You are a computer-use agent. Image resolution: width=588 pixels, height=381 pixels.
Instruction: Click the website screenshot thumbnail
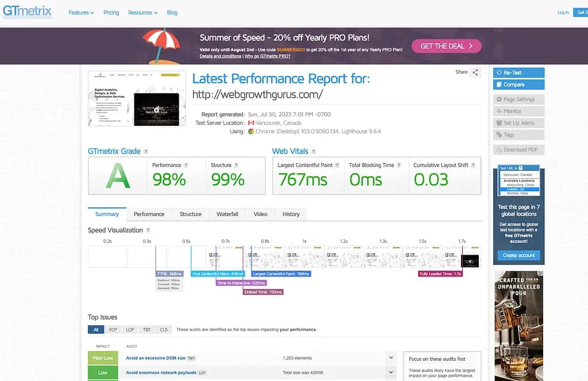tap(137, 97)
